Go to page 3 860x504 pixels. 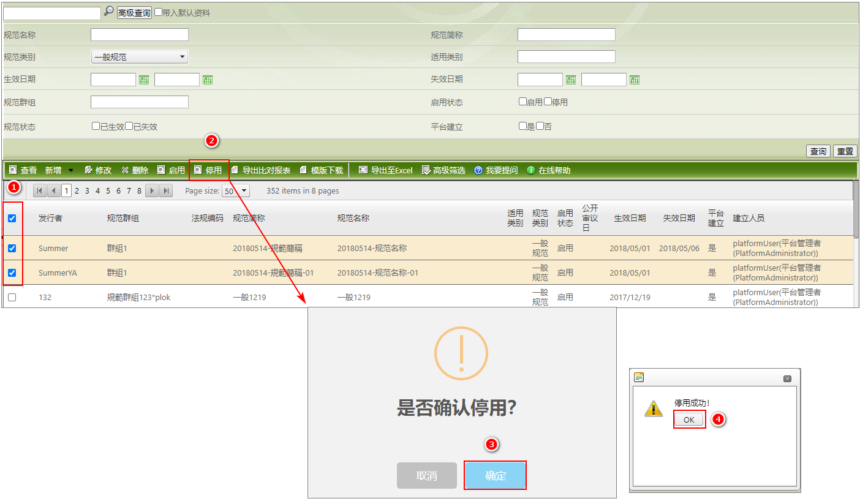(87, 191)
